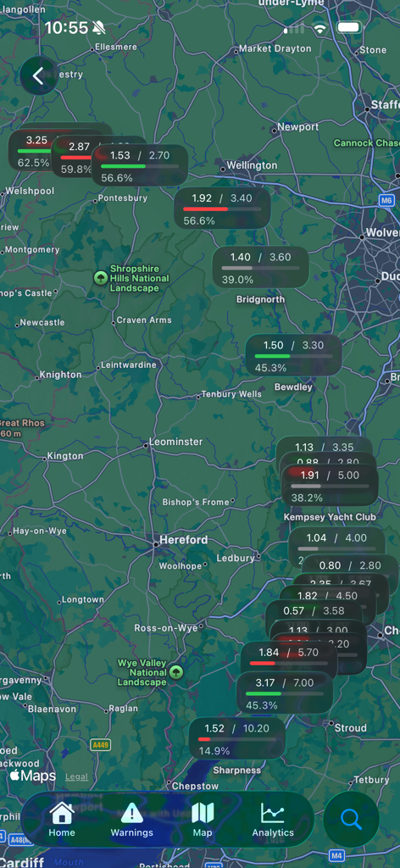Open the Analytics tab
Image resolution: width=400 pixels, height=868 pixels.
point(273,820)
